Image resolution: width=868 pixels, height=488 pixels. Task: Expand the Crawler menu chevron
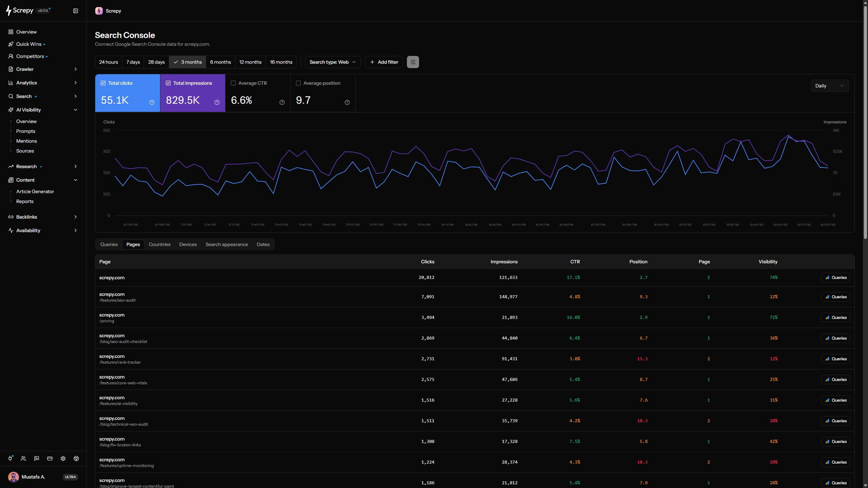coord(76,69)
